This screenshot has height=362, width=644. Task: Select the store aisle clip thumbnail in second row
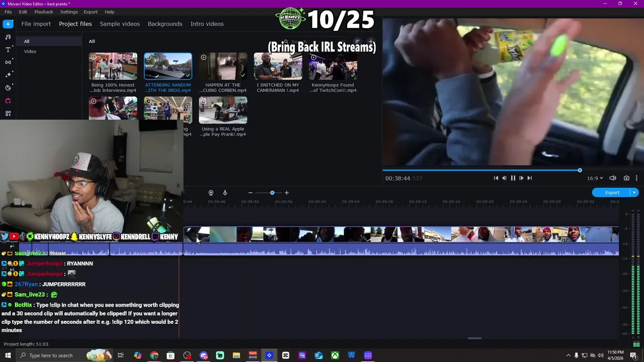(168, 109)
